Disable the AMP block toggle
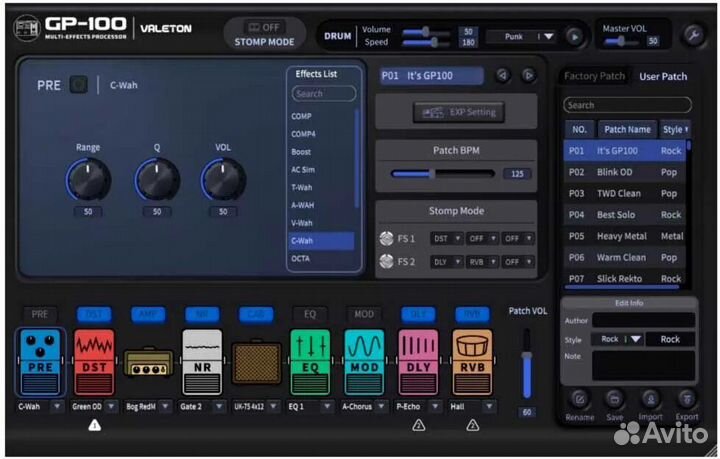Screen dimensions: 720x459 (148, 314)
